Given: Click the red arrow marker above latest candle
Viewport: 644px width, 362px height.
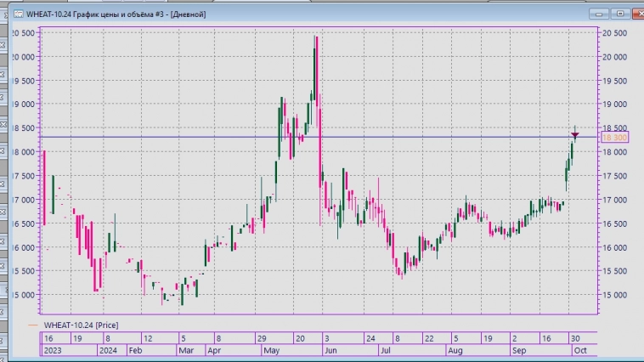Looking at the screenshot, I should pos(575,133).
